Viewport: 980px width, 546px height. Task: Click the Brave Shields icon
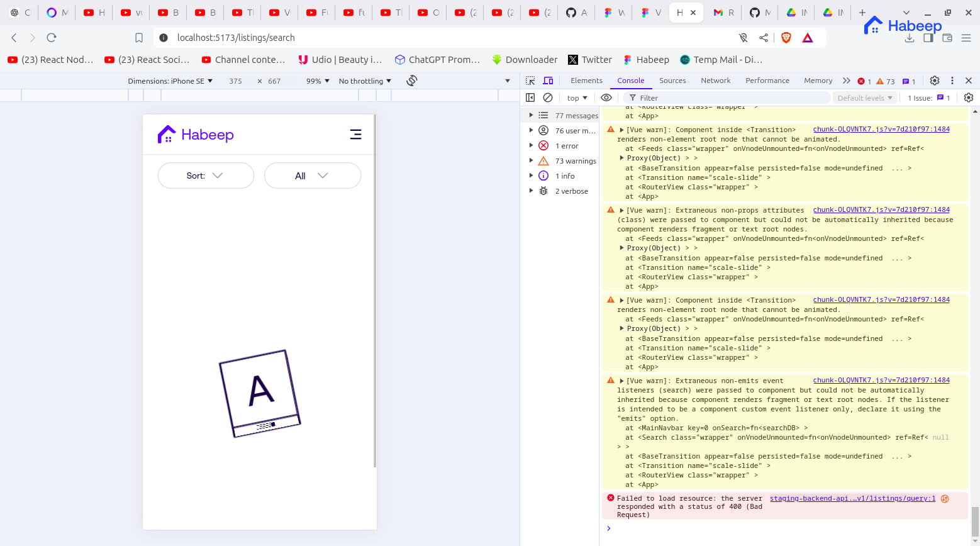786,38
